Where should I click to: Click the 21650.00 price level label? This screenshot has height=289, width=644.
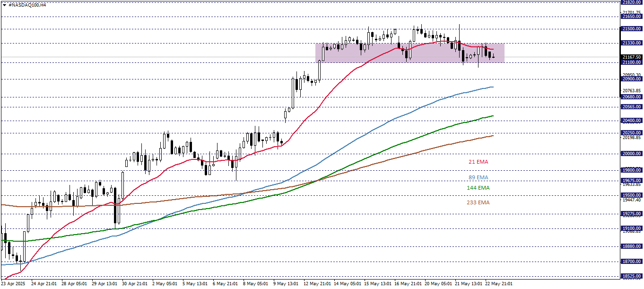tap(632, 17)
